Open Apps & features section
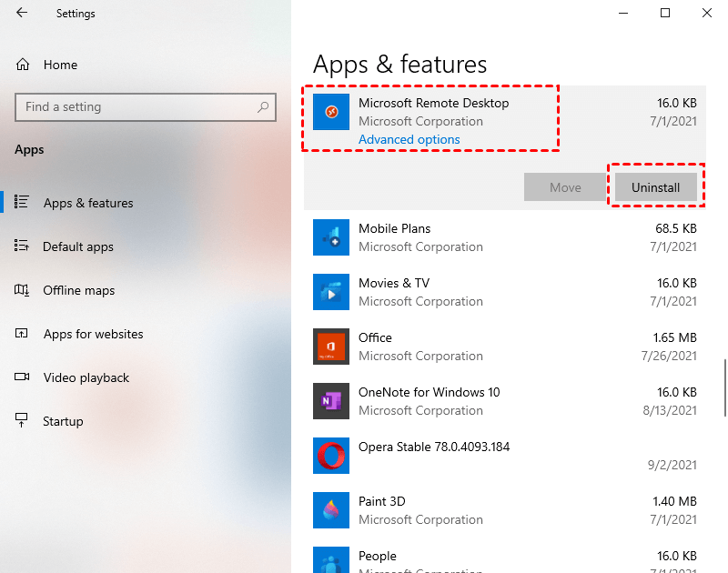 tap(87, 203)
